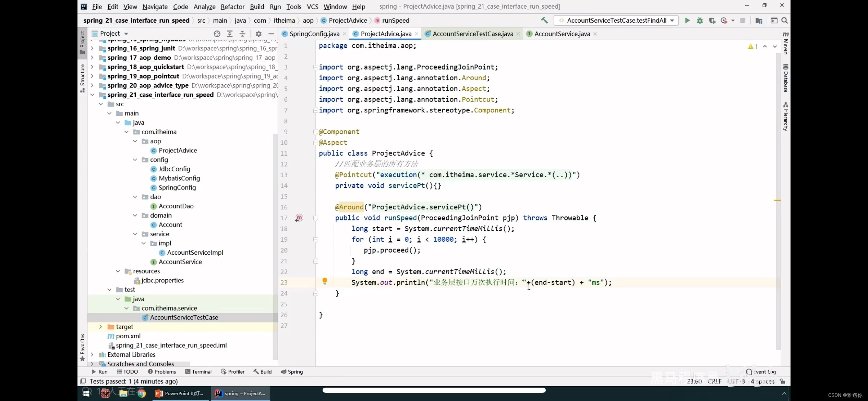Open Chrome from the taskbar
Screen dimensions: 868x401
[142, 393]
